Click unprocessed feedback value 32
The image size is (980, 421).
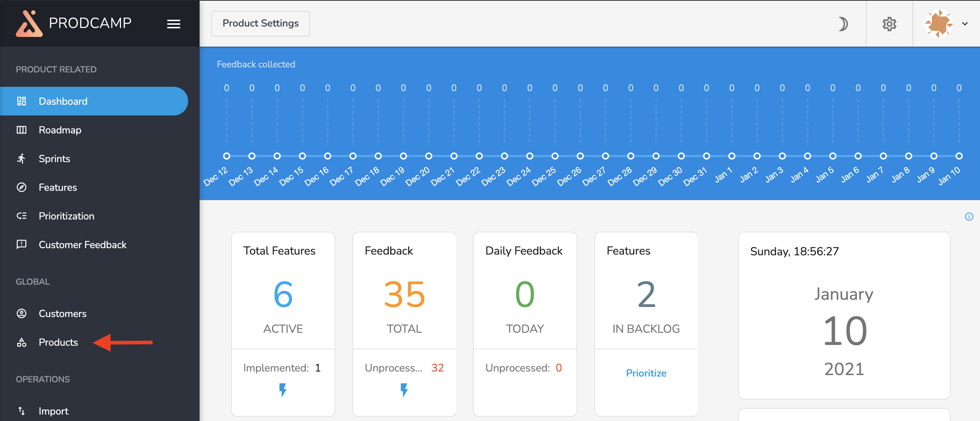[438, 368]
